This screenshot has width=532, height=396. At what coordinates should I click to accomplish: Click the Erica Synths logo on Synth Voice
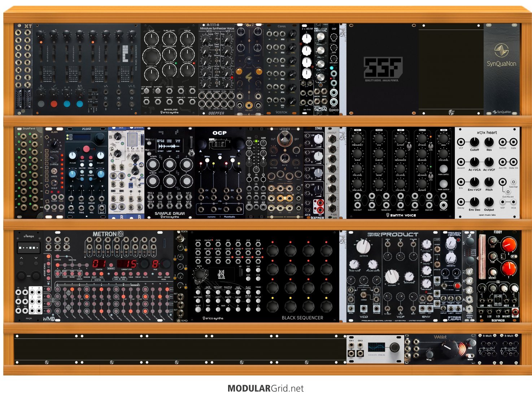[388, 215]
